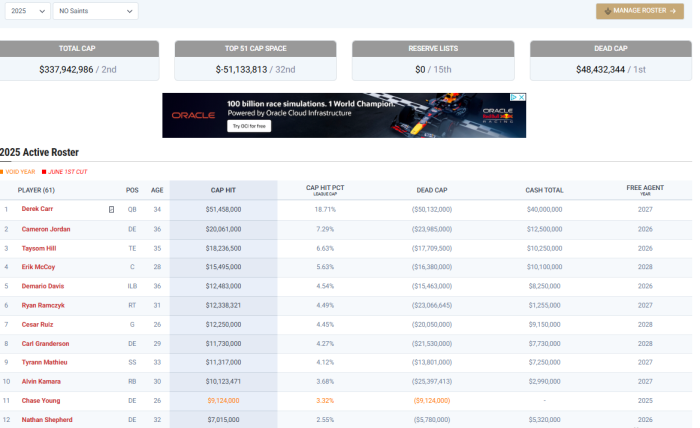Screen dimensions: 700x428
Task: Sort table by Dead Cap column header
Action: (432, 189)
